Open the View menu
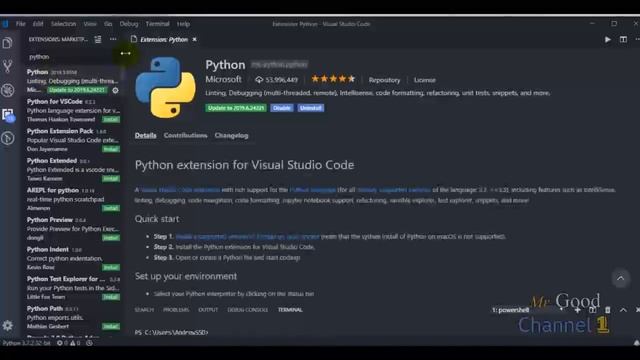640x360 pixels. 90,24
